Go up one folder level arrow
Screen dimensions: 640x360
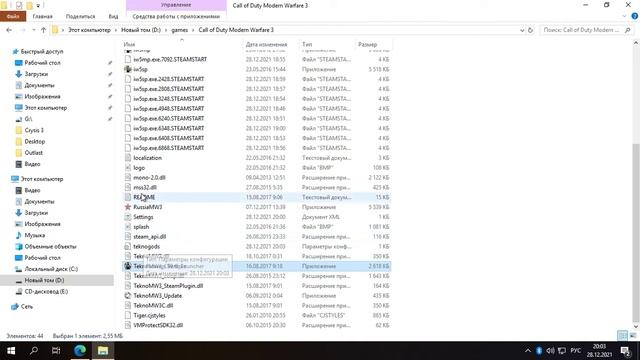(x=43, y=30)
